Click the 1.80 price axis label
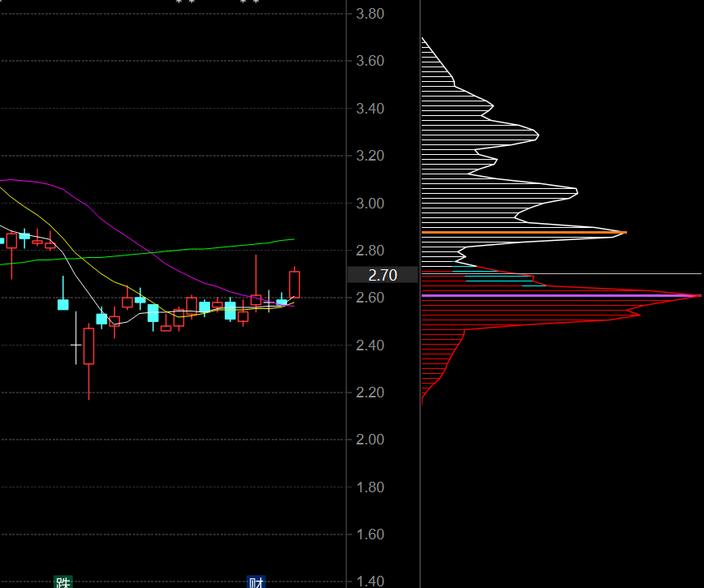This screenshot has height=588, width=704. 370,487
